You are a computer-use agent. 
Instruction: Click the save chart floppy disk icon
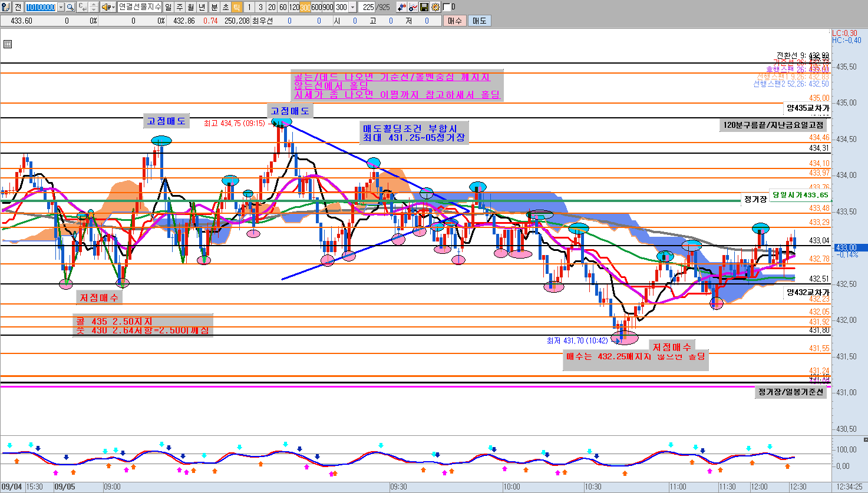click(424, 7)
